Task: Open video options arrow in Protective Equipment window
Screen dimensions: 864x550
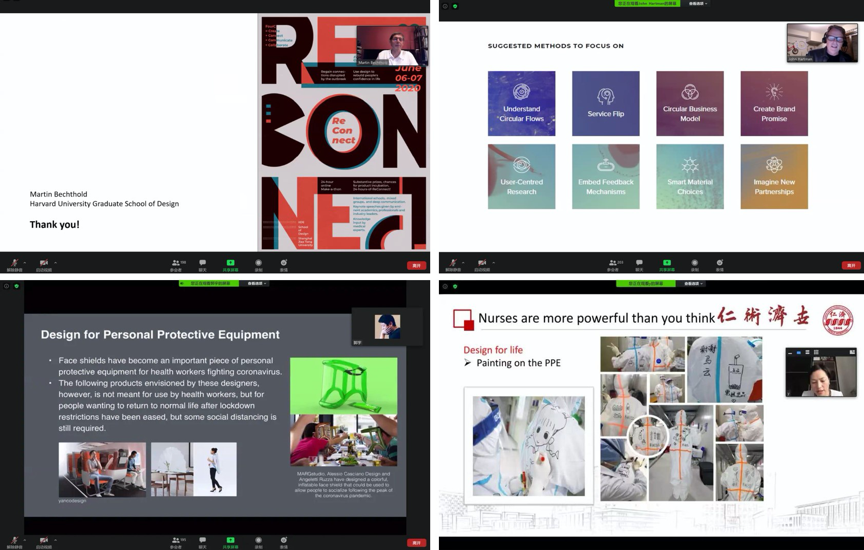Action: pyautogui.click(x=55, y=540)
